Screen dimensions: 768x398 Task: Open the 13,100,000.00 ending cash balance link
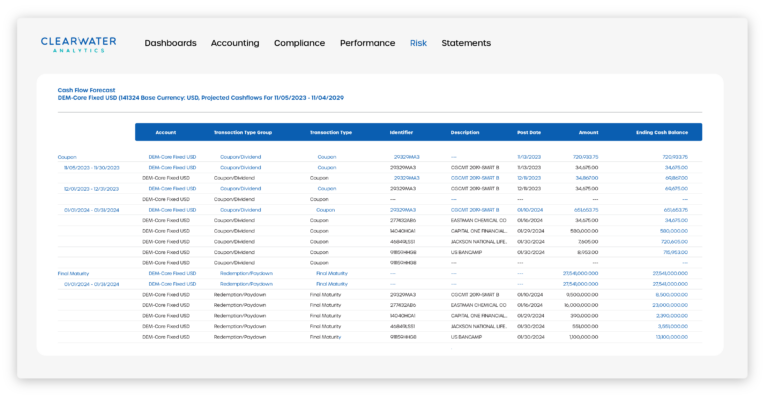coord(672,337)
